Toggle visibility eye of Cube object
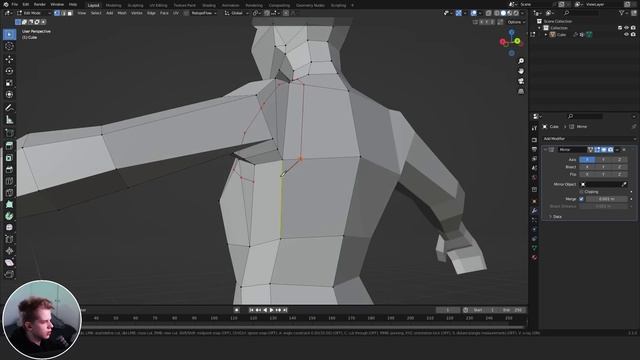640x360 pixels. (x=627, y=35)
